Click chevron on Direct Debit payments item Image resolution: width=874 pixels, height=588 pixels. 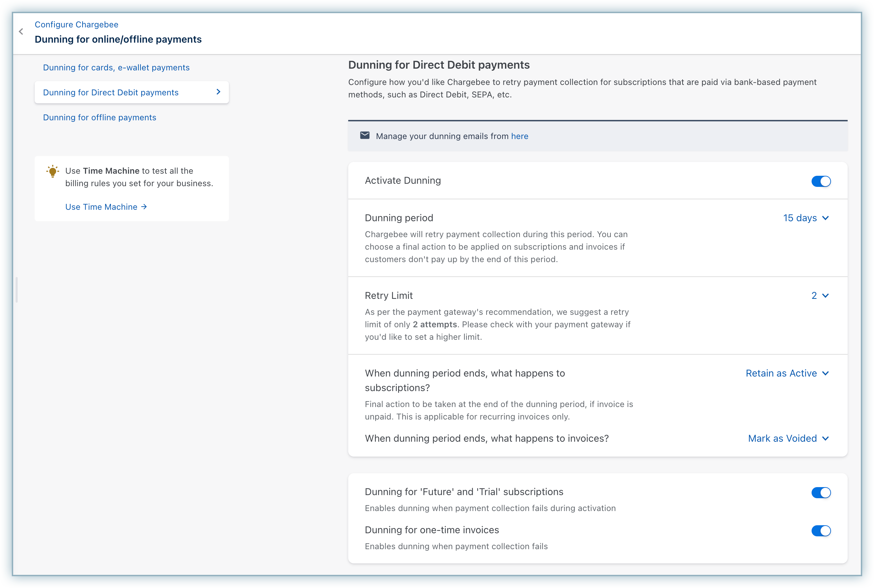pos(218,92)
